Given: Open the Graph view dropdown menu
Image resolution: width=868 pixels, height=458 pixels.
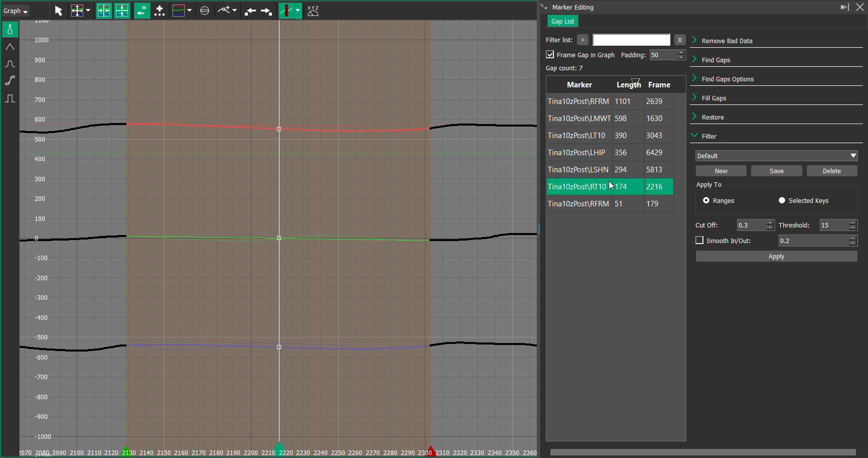Looking at the screenshot, I should pyautogui.click(x=16, y=11).
